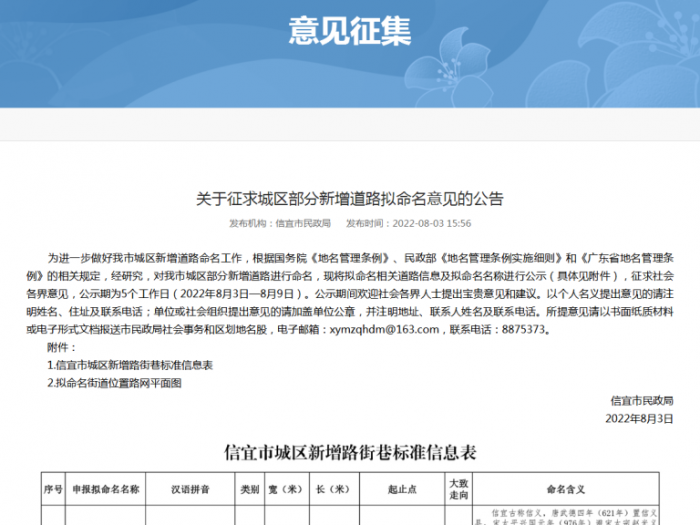Click the 命名含义 column header

point(566,489)
